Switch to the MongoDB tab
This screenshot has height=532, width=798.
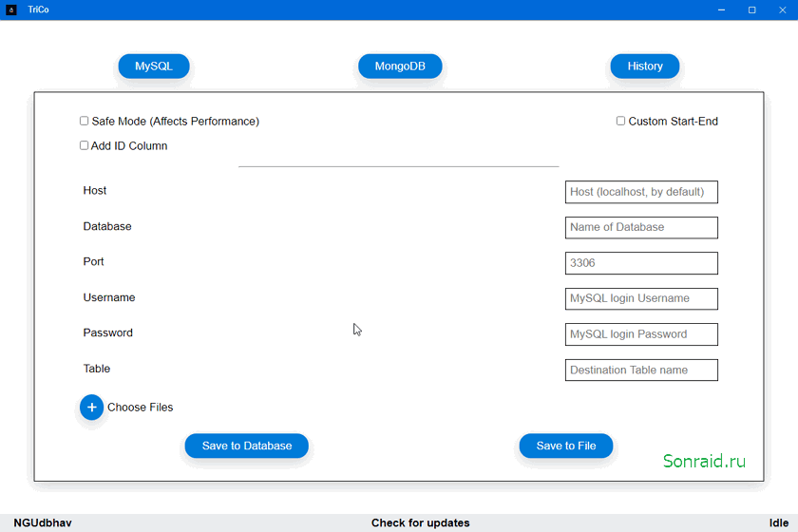pyautogui.click(x=400, y=66)
